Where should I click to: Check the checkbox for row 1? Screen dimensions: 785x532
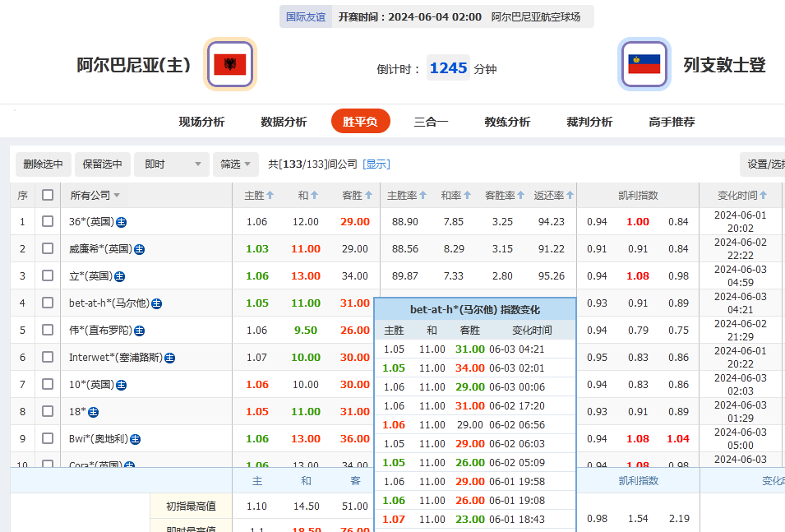pyautogui.click(x=46, y=221)
